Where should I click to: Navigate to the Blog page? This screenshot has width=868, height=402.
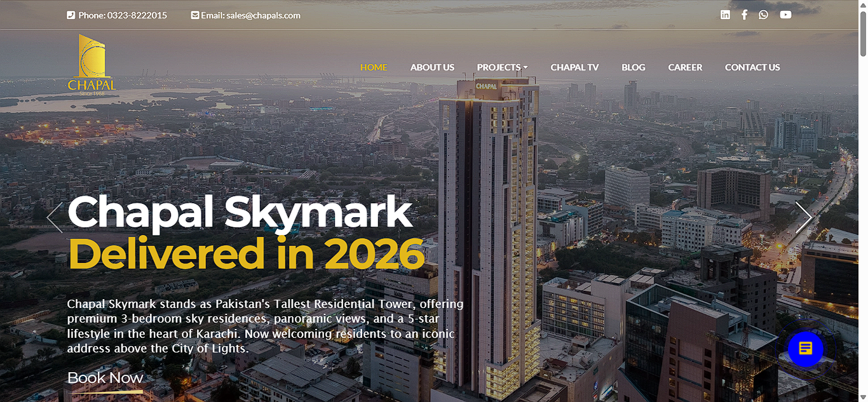click(x=634, y=67)
